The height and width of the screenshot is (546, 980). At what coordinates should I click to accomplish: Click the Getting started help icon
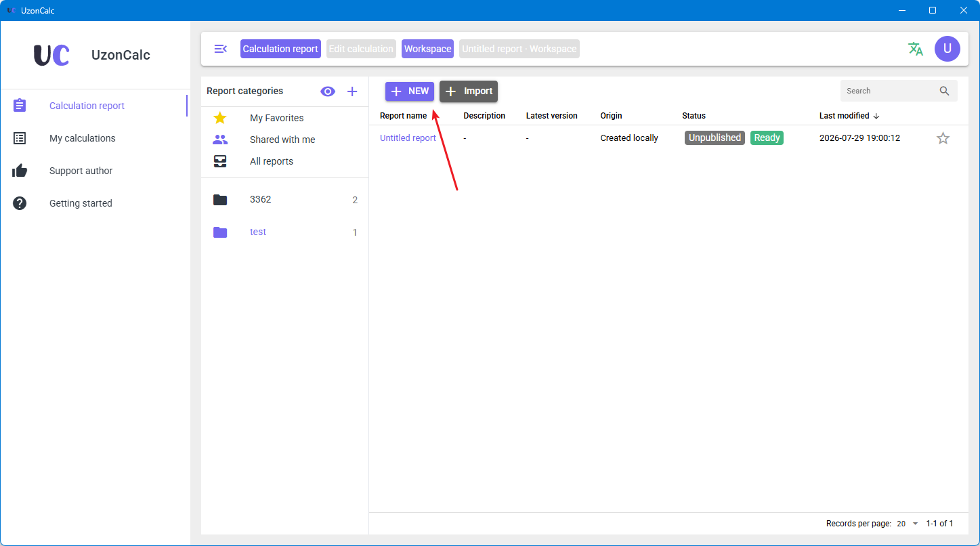20,203
